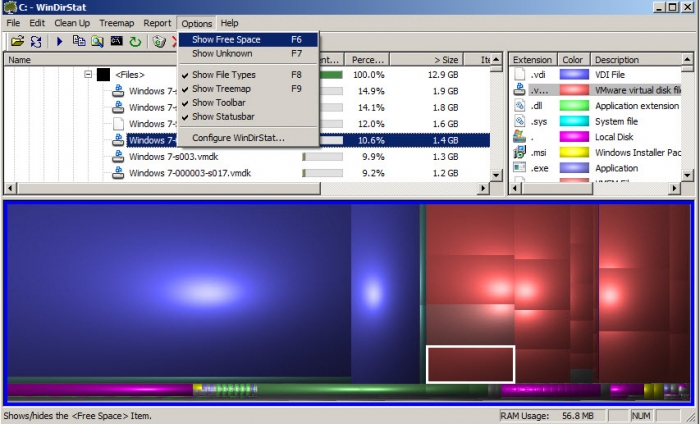Uncheck Show File Types

248,75
